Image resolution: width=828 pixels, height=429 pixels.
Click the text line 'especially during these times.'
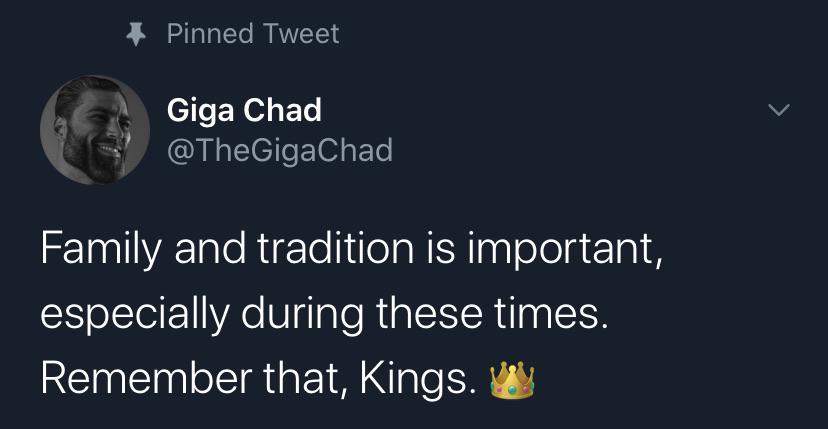click(x=324, y=315)
